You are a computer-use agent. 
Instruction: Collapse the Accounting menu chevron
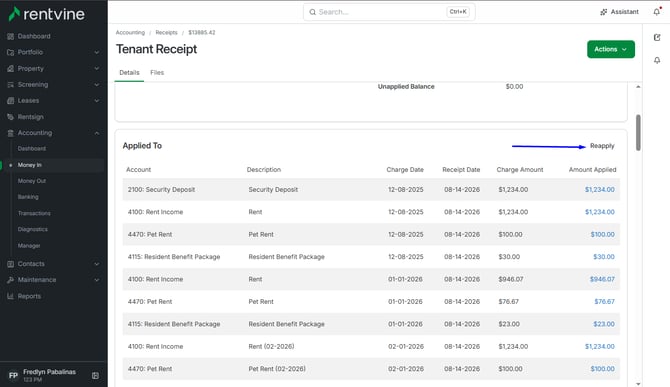(97, 133)
